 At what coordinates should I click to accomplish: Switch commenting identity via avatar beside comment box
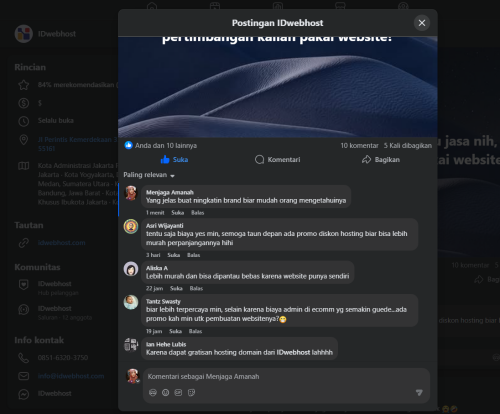[x=132, y=376]
